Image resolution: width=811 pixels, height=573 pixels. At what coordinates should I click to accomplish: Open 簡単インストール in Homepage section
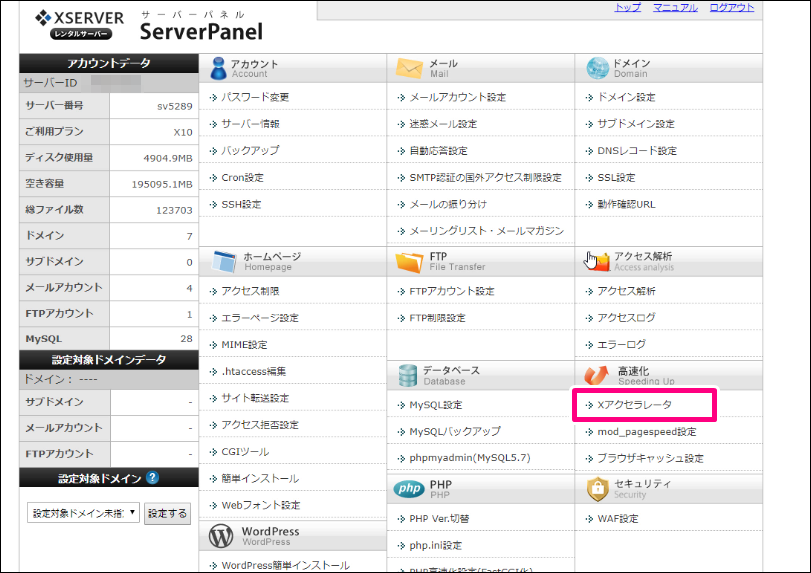click(x=260, y=479)
